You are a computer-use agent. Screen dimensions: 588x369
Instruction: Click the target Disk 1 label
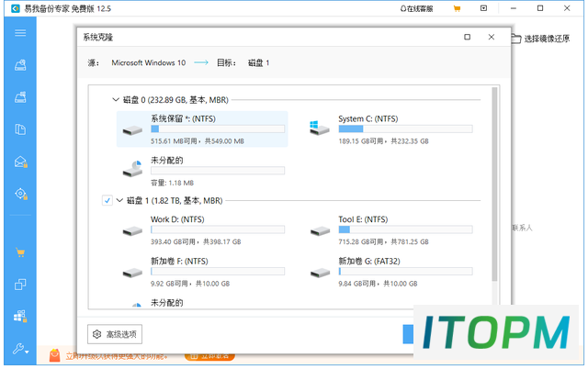tap(259, 62)
